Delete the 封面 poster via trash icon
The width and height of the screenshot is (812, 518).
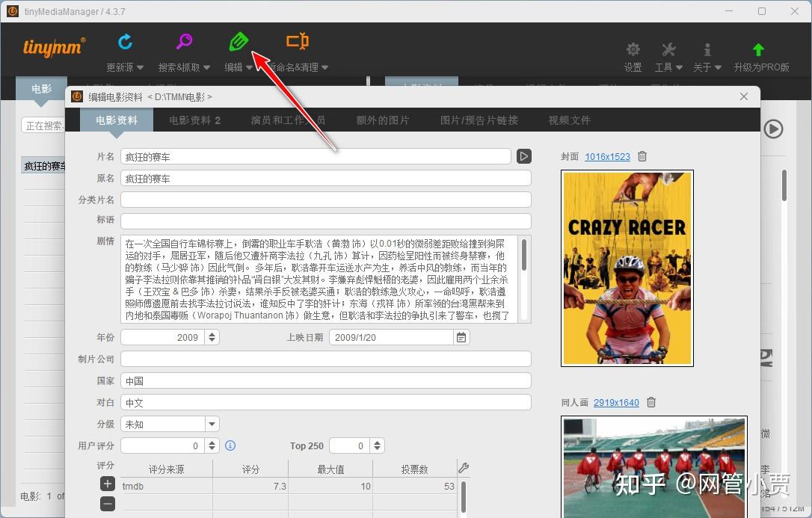(642, 156)
